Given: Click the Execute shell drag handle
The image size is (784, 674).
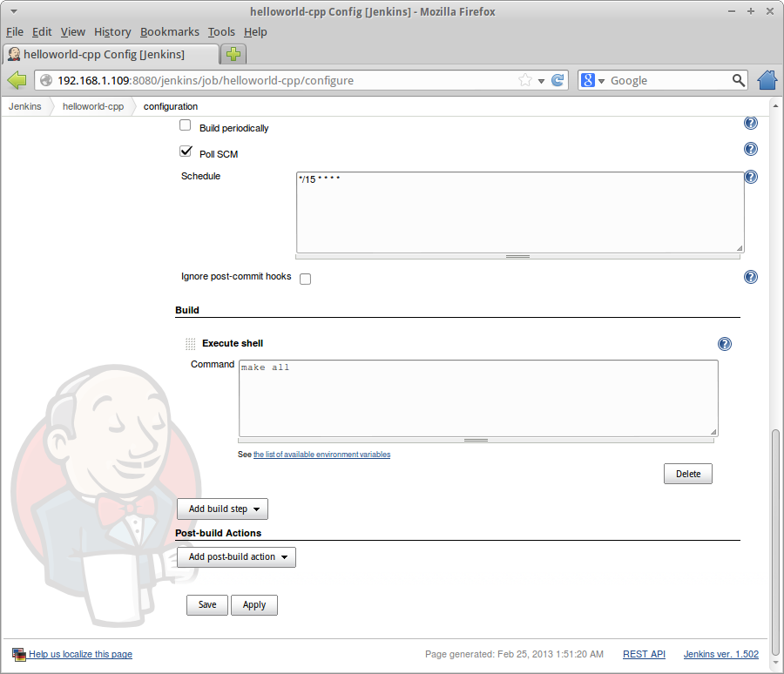Looking at the screenshot, I should [x=191, y=343].
